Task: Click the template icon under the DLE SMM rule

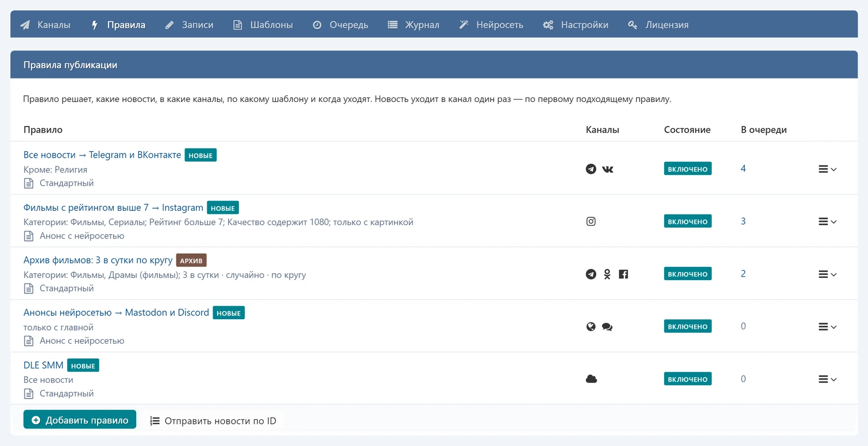Action: point(29,393)
